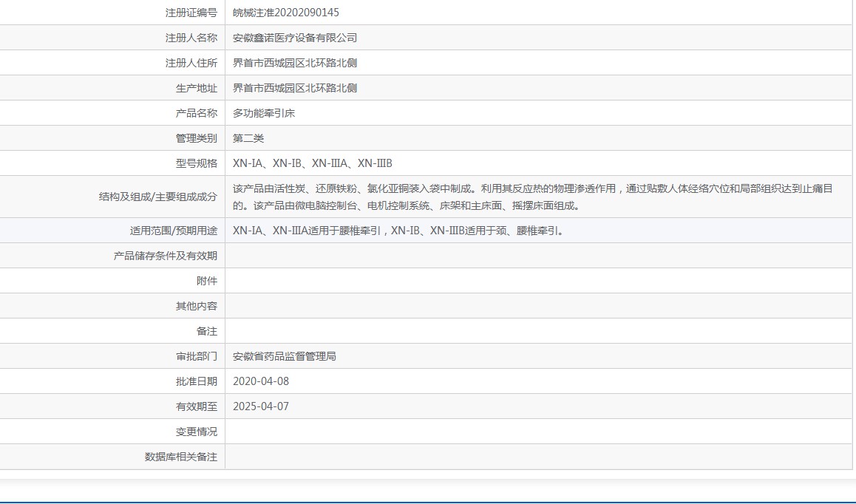The height and width of the screenshot is (504, 856).
Task: Click the label 备注
Action: point(207,331)
